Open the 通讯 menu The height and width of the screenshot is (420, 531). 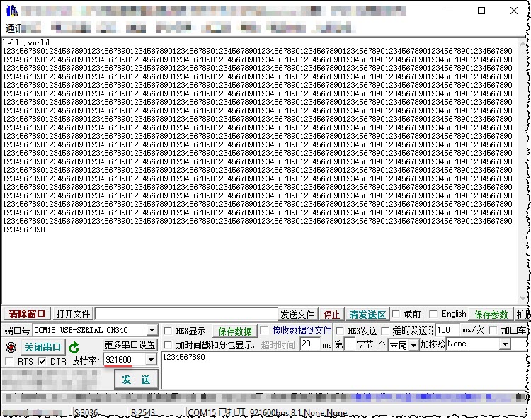pos(13,28)
